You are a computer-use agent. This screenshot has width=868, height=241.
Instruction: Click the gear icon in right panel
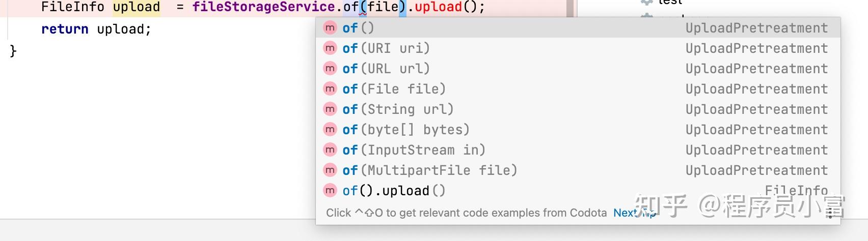[x=646, y=3]
